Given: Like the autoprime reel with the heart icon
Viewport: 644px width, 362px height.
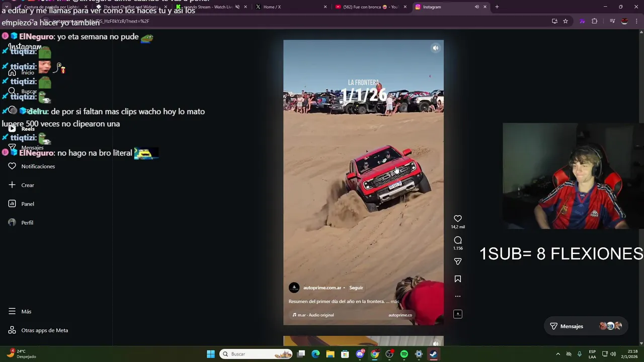Looking at the screenshot, I should 457,219.
